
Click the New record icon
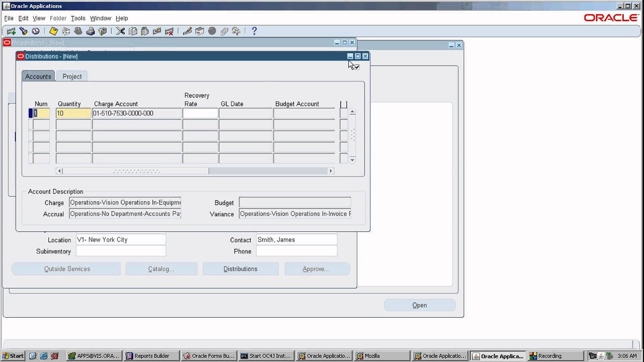(11, 31)
